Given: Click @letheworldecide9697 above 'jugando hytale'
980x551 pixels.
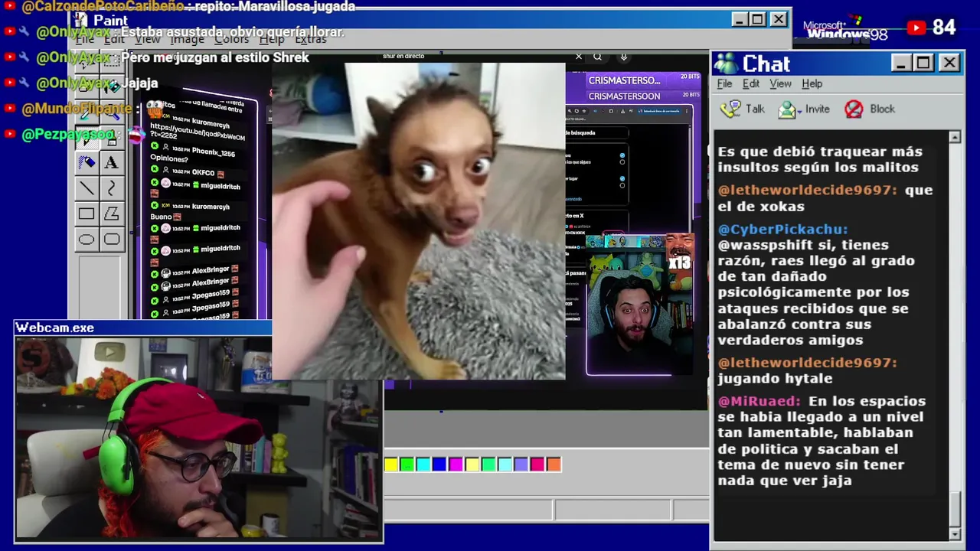Looking at the screenshot, I should [807, 363].
